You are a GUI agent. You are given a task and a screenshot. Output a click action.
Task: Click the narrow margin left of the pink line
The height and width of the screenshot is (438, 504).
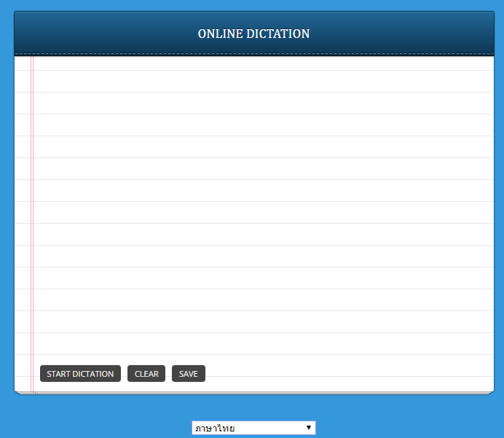[x=23, y=219]
